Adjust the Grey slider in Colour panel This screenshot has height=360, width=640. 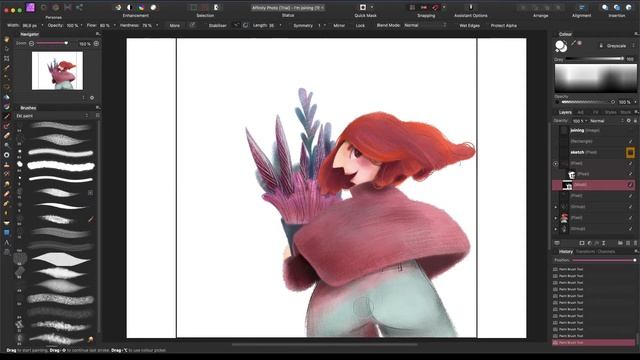coord(594,59)
